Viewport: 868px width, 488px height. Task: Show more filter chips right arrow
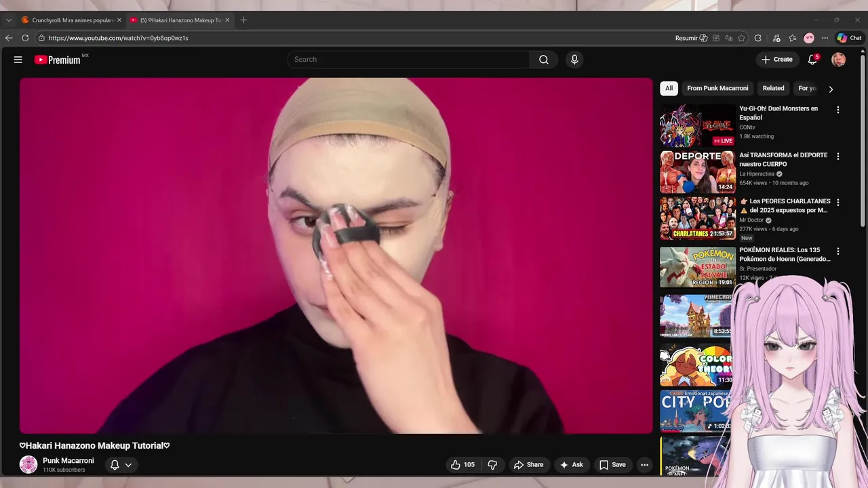[x=831, y=89]
